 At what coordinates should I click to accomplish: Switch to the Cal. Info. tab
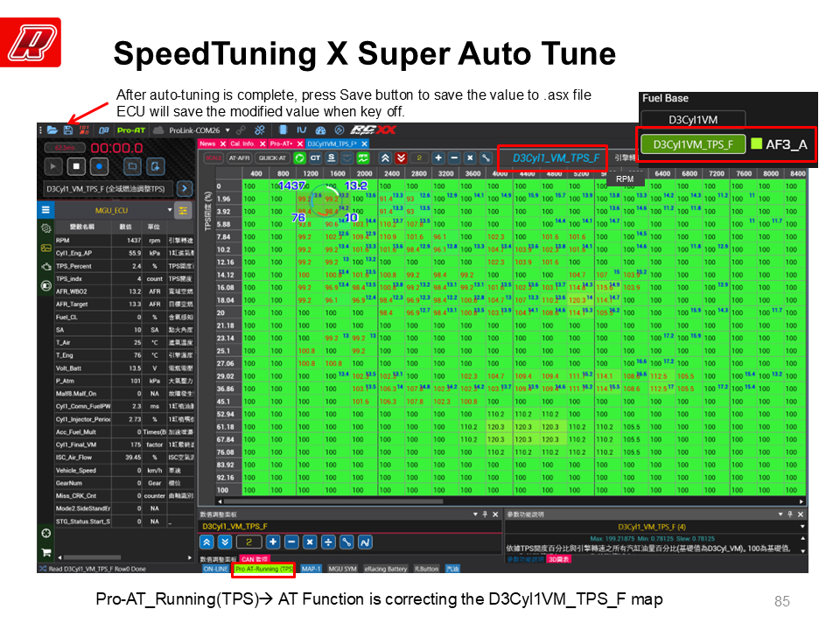(242, 143)
